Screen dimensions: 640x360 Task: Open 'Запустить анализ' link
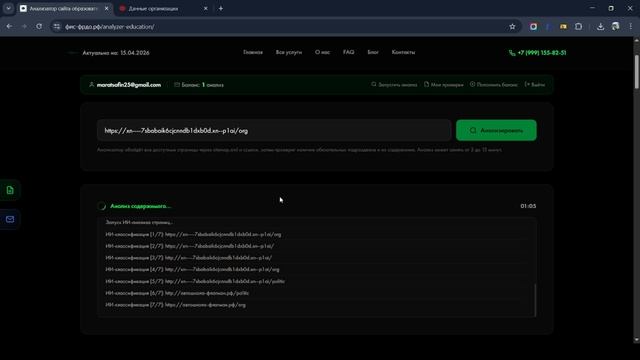click(x=394, y=85)
